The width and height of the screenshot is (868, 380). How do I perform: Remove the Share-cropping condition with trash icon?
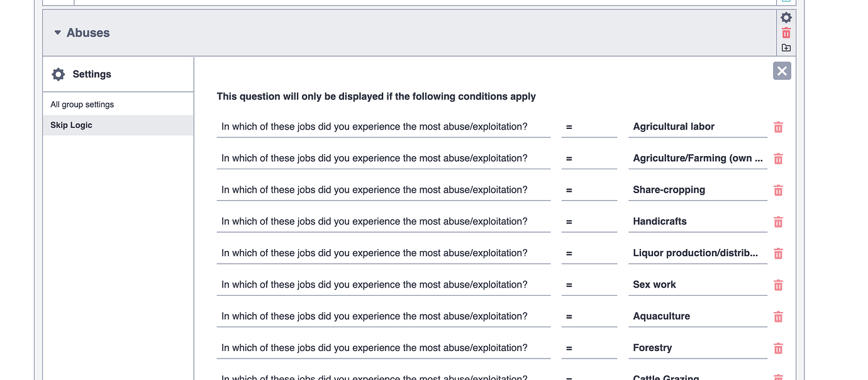pos(778,189)
